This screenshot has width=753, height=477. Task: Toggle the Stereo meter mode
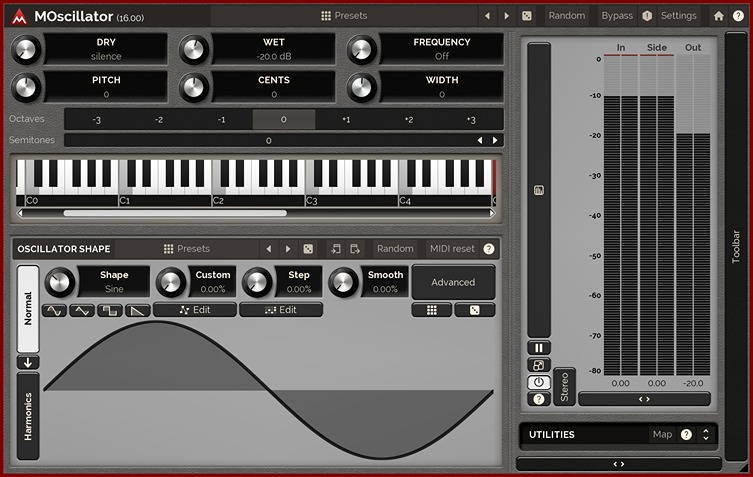(x=564, y=387)
